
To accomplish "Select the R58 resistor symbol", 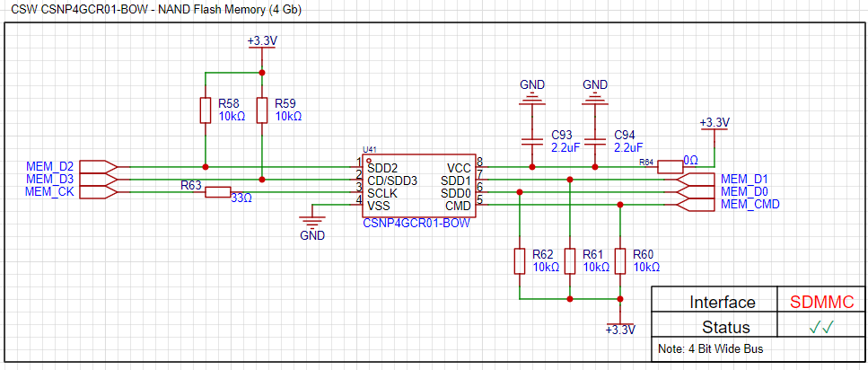I will 206,110.
